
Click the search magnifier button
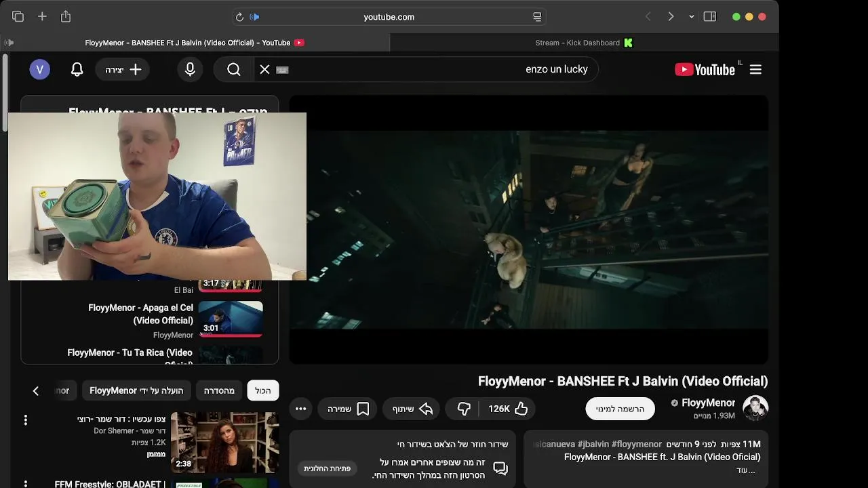pyautogui.click(x=234, y=69)
